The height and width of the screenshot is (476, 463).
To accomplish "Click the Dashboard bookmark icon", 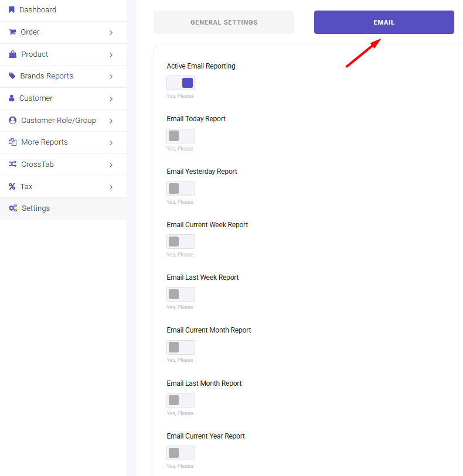I will [12, 10].
